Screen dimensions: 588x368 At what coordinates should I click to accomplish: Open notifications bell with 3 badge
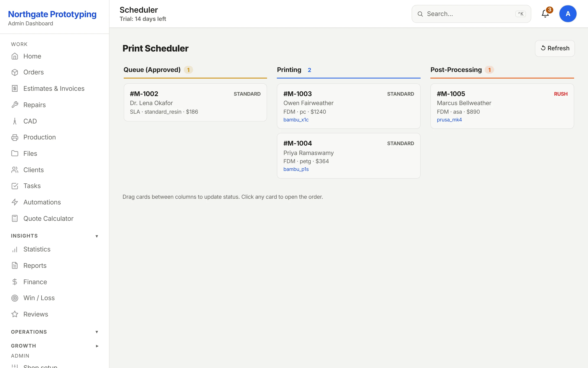546,14
